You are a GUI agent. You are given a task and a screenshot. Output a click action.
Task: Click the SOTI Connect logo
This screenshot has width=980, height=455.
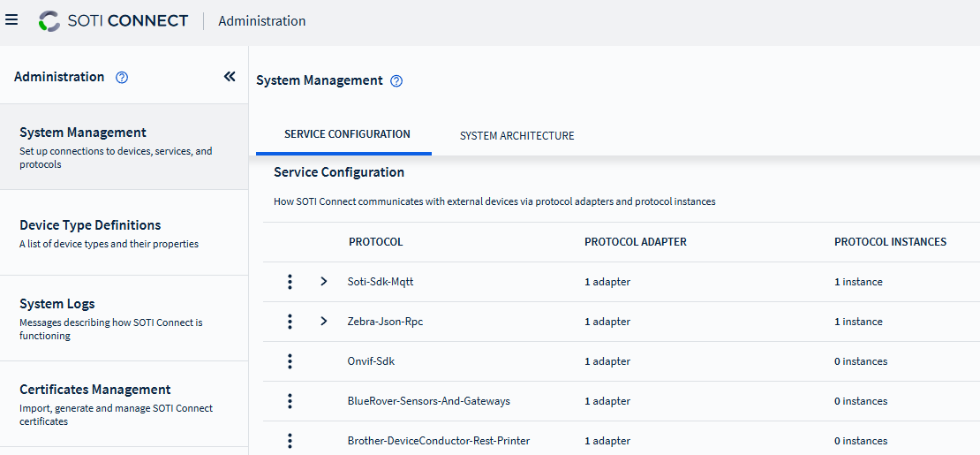tap(113, 20)
